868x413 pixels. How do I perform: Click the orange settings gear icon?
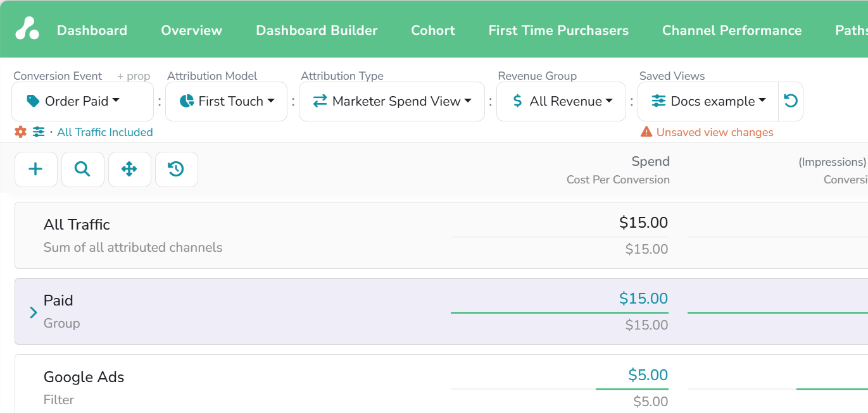(x=20, y=132)
